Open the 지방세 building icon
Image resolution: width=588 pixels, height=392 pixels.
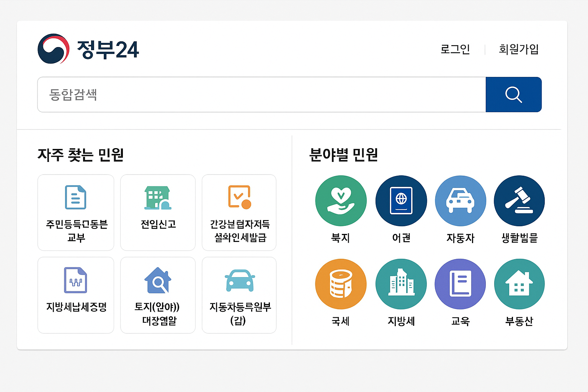click(401, 284)
